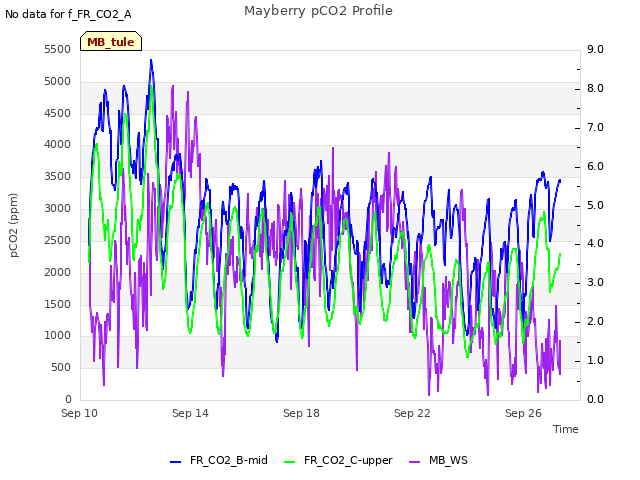The image size is (640, 480).
Task: Click the blue FR_CO2_B-mid legend swatch
Action: click(176, 462)
